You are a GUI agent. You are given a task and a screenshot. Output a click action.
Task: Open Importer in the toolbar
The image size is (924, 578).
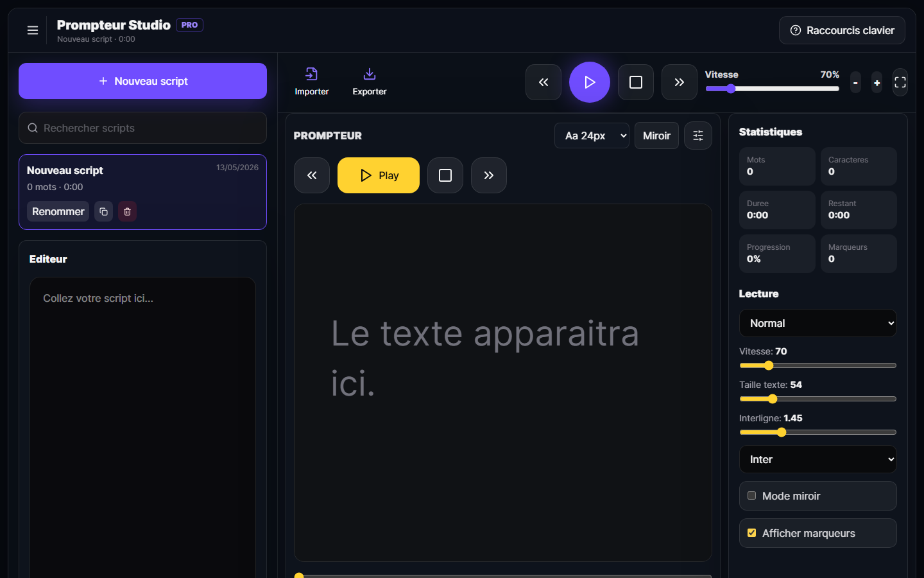[x=312, y=82]
